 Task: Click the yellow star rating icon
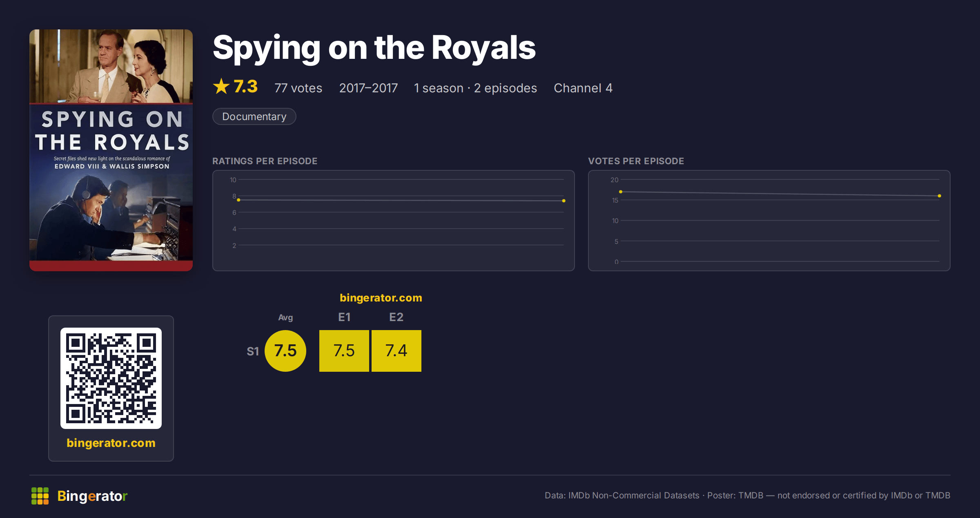pos(221,86)
